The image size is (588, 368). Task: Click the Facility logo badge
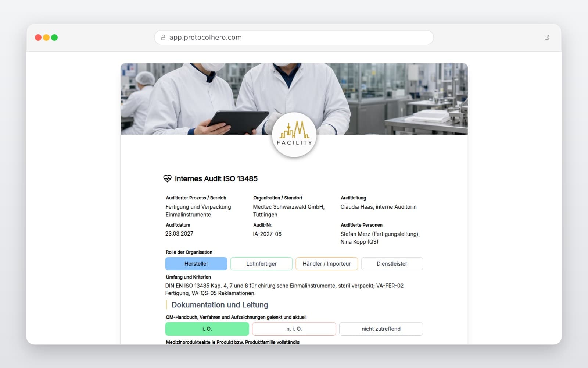[294, 135]
